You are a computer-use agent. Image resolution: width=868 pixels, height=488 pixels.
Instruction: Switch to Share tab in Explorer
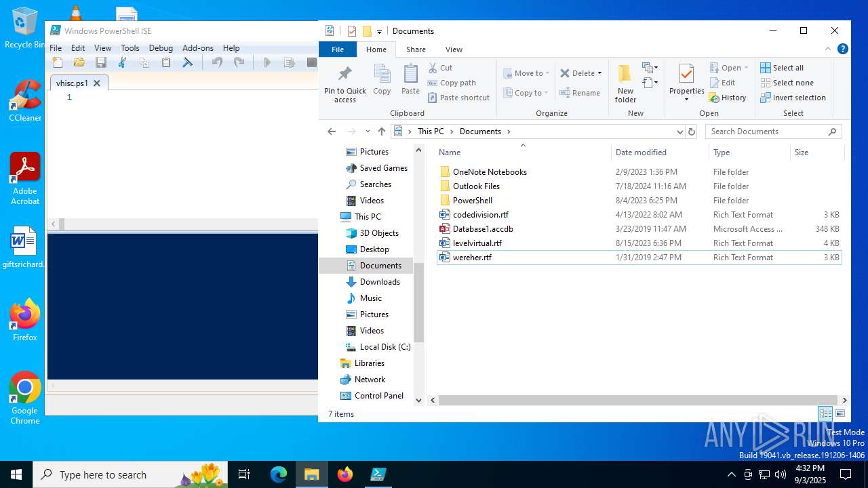(416, 49)
